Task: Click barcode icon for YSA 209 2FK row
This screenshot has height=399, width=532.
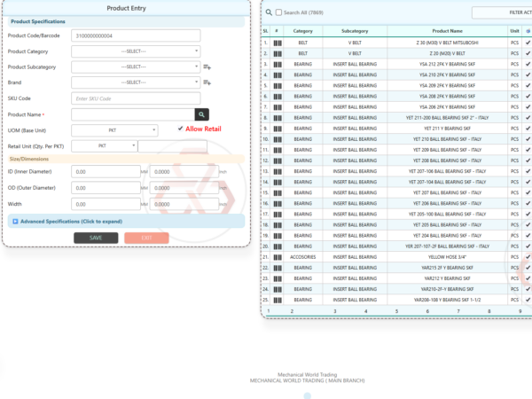Action: (278, 86)
